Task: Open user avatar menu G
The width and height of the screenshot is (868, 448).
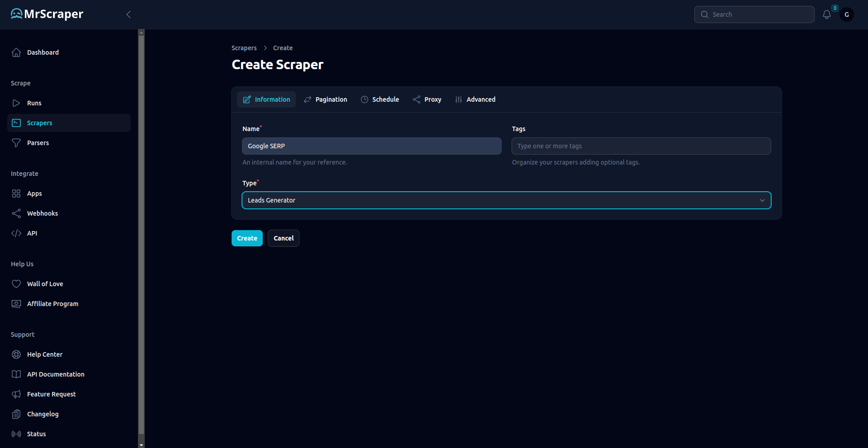Action: 847,14
